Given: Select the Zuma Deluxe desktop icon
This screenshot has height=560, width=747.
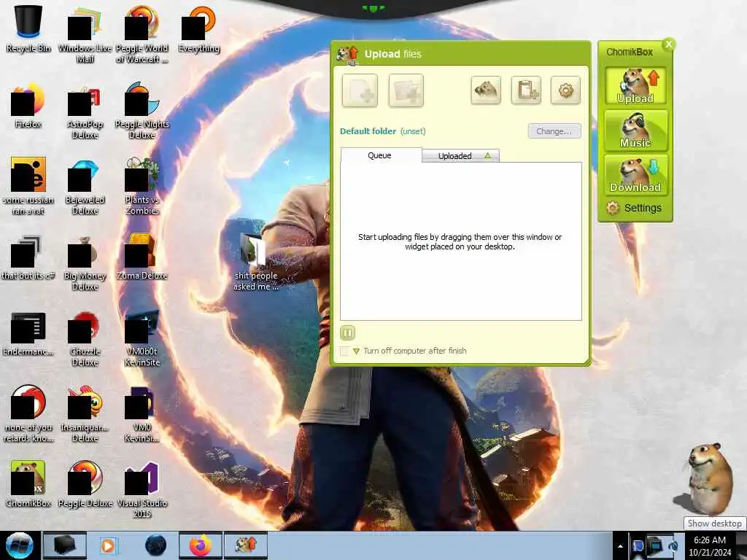Looking at the screenshot, I should (142, 257).
